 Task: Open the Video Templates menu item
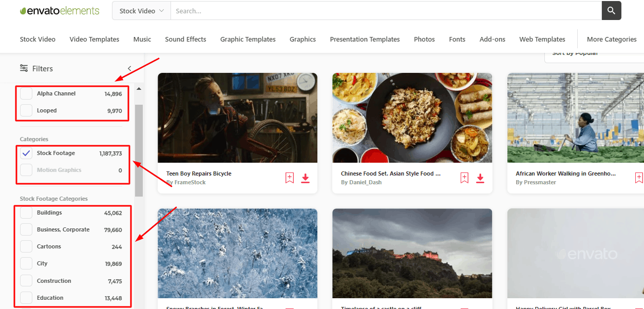pyautogui.click(x=94, y=40)
